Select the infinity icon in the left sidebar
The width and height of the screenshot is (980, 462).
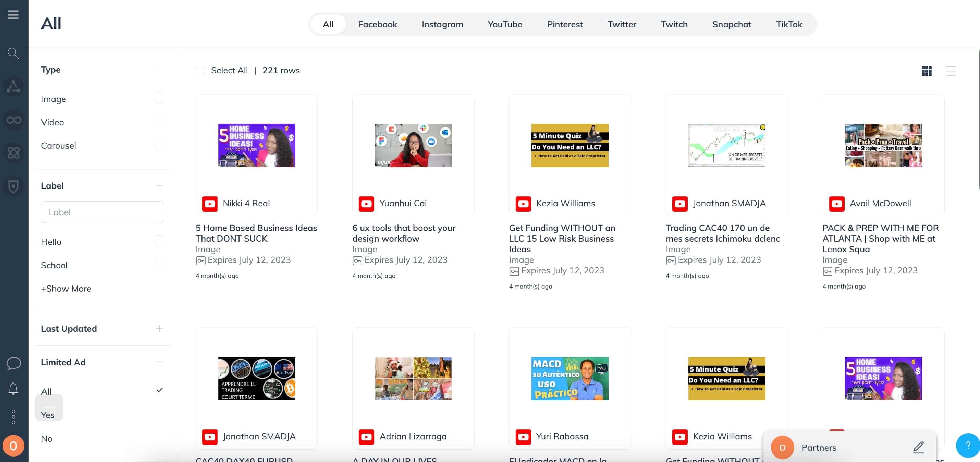(x=14, y=120)
